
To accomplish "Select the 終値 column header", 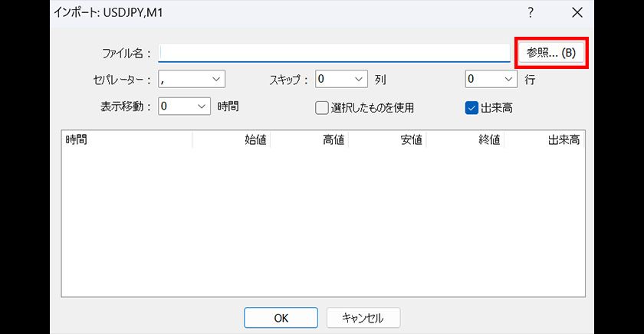I will (x=466, y=139).
